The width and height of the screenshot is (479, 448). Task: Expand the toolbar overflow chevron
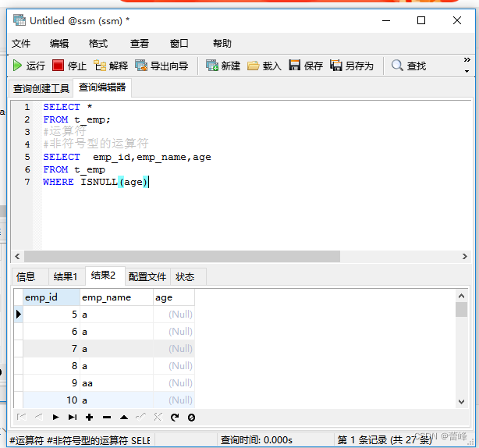[x=467, y=59]
